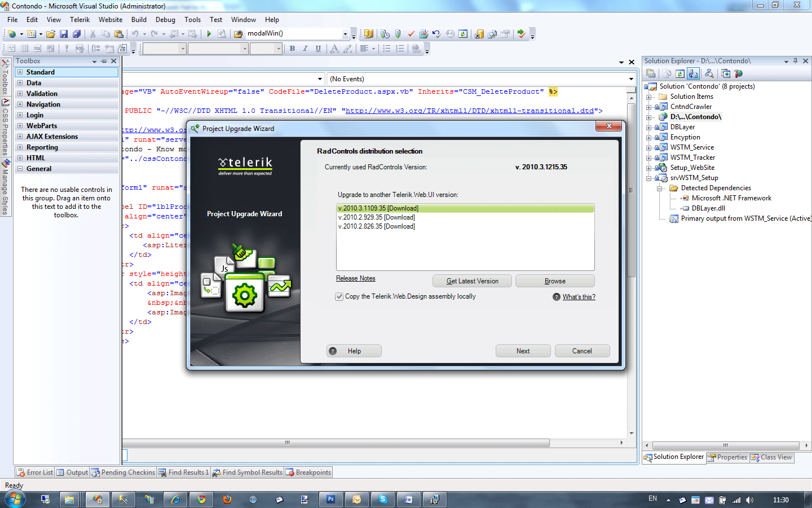Open the Website menu
This screenshot has height=508, width=812.
111,20
